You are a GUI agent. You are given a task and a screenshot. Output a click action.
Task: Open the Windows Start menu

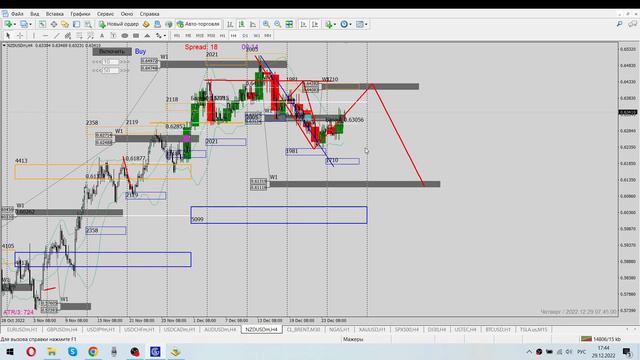[x=10, y=351]
